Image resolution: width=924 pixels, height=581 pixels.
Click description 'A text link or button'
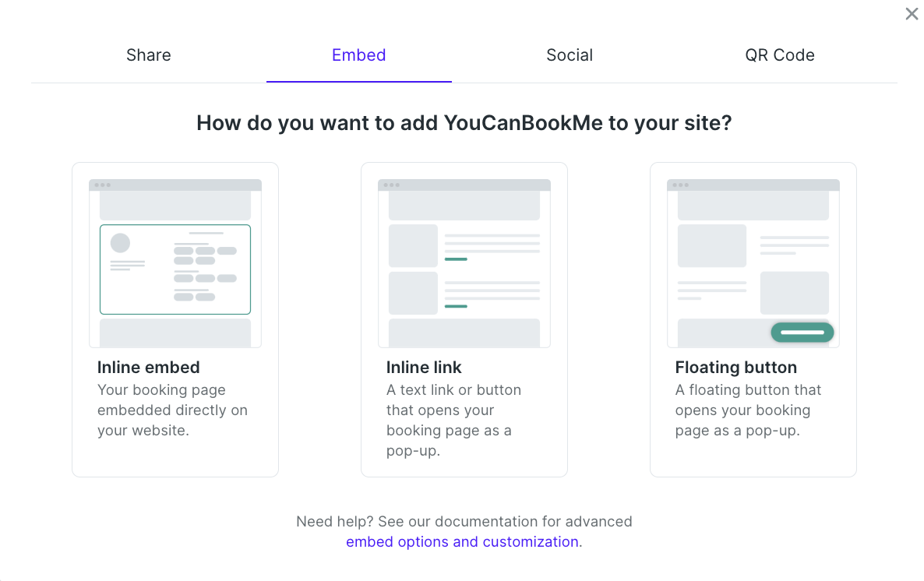pyautogui.click(x=453, y=420)
